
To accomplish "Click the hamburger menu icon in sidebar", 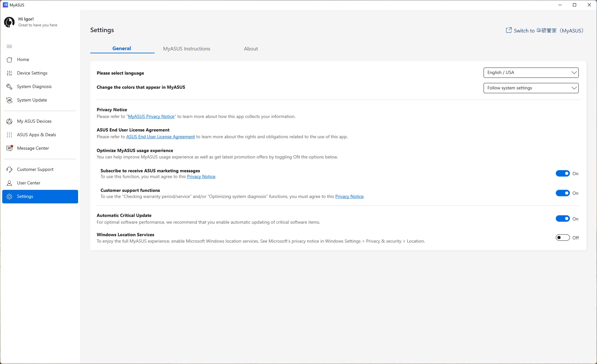I will click(x=9, y=46).
